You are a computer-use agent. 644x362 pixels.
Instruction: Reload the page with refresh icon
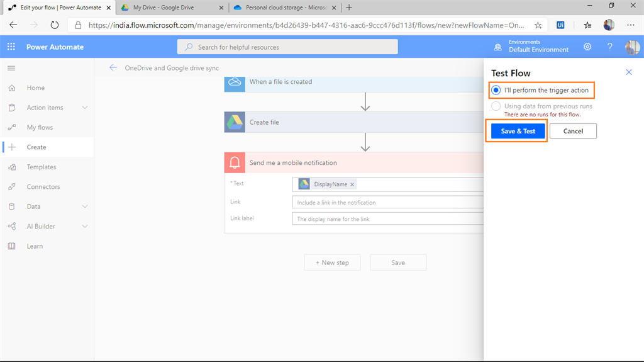pyautogui.click(x=54, y=25)
